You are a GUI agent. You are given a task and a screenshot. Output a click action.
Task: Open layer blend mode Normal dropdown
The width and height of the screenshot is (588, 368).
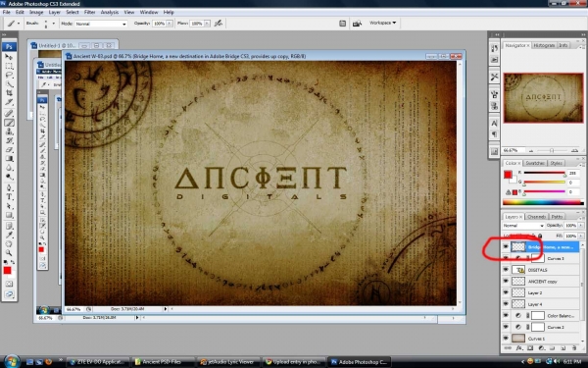pyautogui.click(x=523, y=226)
